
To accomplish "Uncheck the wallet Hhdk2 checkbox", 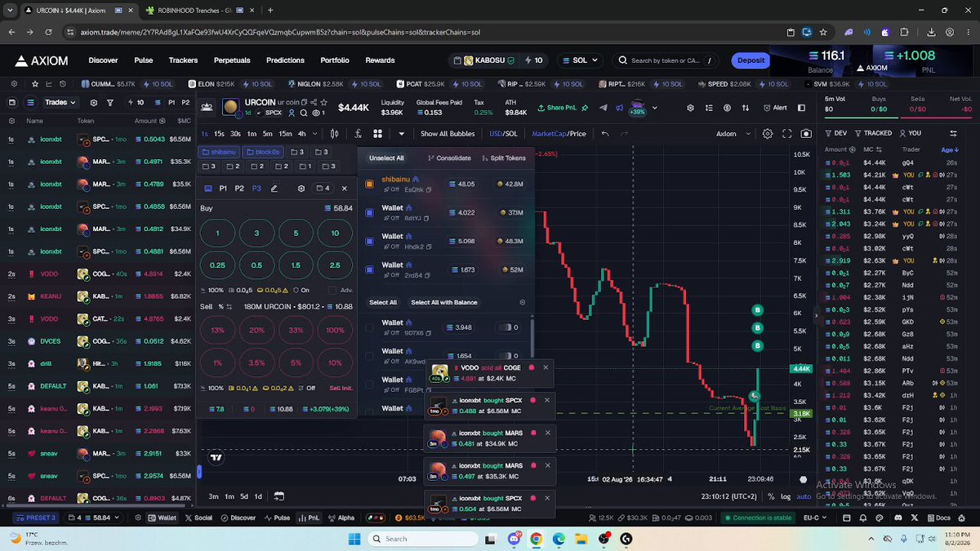I will tap(369, 242).
